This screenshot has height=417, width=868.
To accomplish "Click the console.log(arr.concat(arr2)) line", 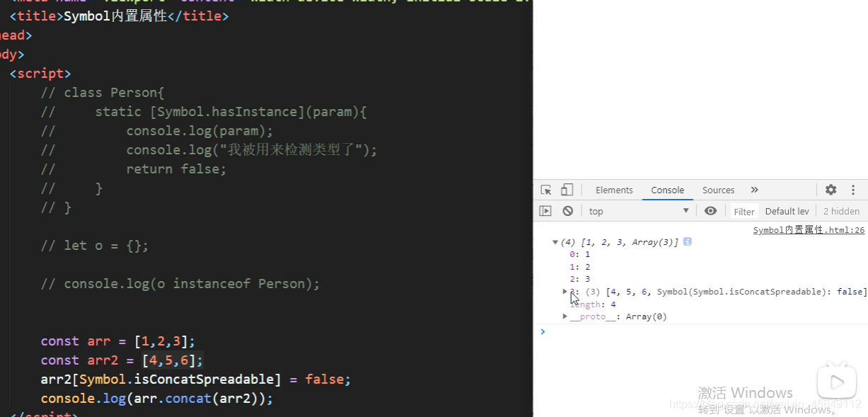I will pos(156,399).
